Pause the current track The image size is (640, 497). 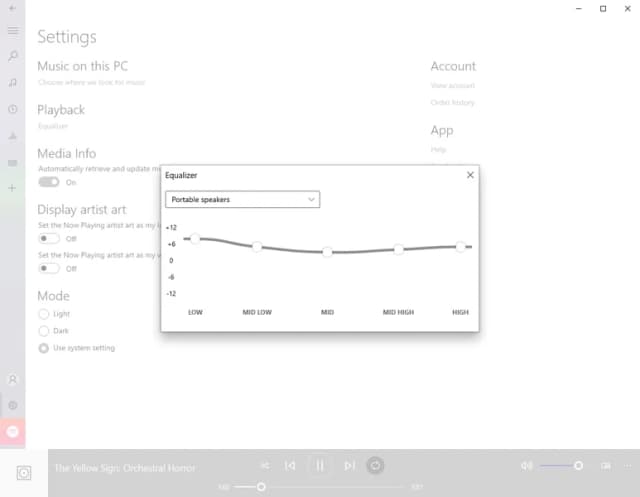coord(320,466)
